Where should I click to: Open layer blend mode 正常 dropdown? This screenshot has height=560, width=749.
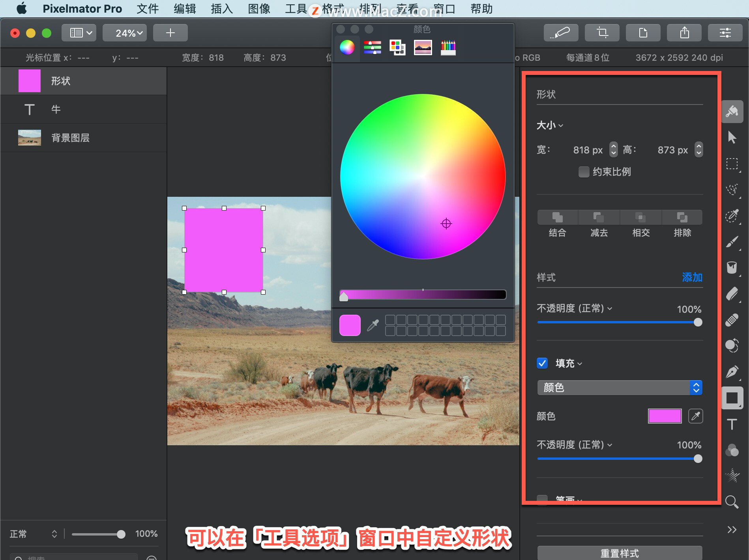point(34,534)
